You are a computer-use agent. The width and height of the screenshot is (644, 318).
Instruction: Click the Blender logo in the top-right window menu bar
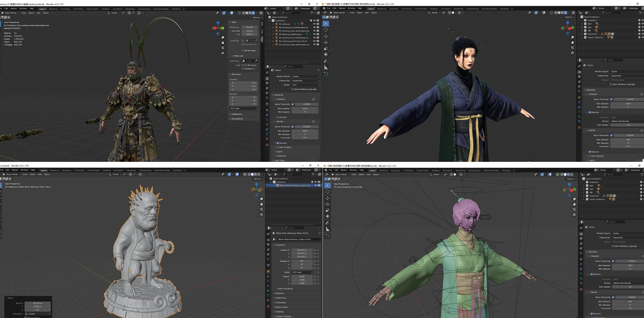(x=324, y=9)
